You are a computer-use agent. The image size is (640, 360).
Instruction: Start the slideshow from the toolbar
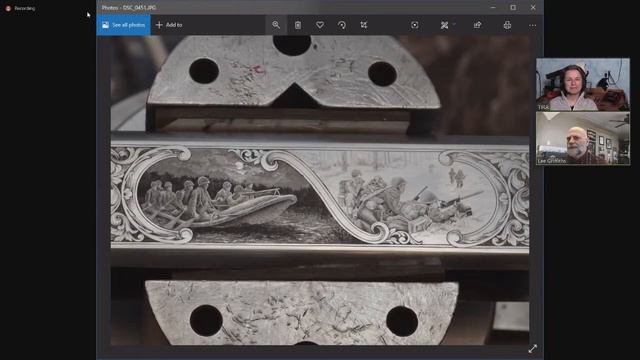[415, 25]
